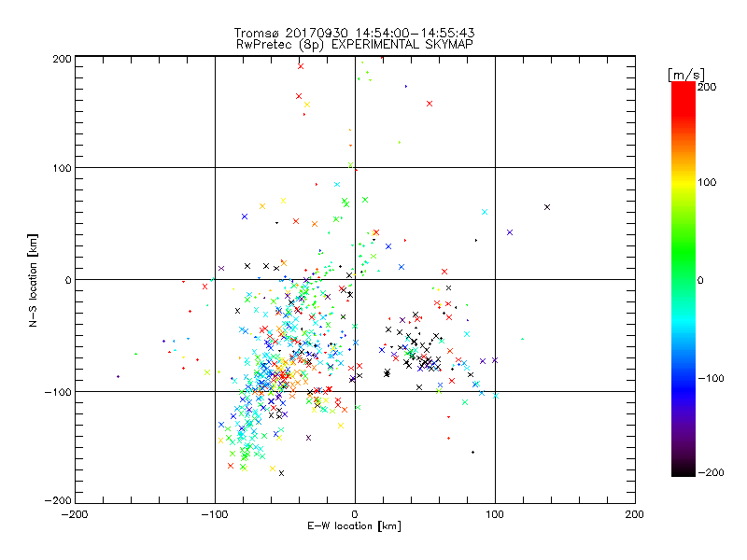The image size is (747, 560).
Task: Click the E-W axis '100' tick label
Action: pos(495,514)
